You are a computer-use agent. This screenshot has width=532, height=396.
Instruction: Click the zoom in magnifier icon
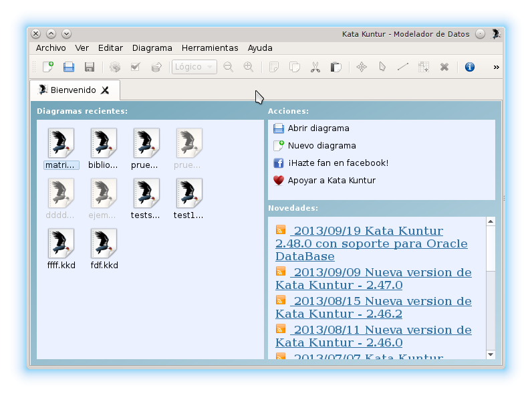click(249, 67)
